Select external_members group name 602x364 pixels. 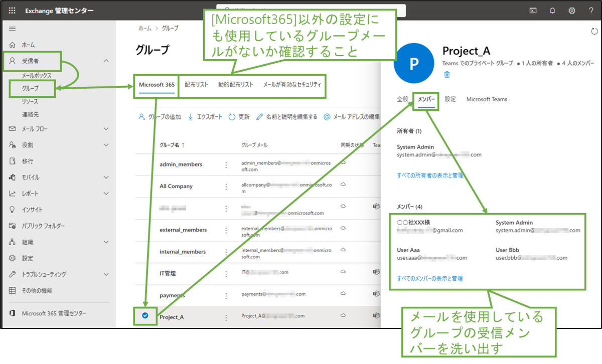coord(183,230)
